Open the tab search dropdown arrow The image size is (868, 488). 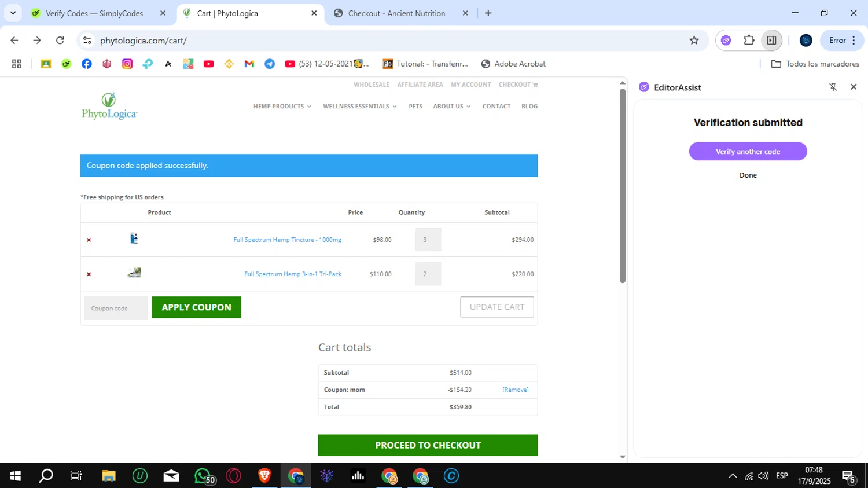tap(13, 13)
